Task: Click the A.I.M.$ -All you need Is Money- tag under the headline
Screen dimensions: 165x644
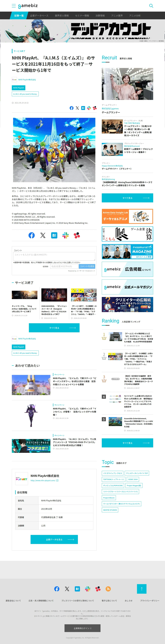Action: pyautogui.click(x=25, y=94)
